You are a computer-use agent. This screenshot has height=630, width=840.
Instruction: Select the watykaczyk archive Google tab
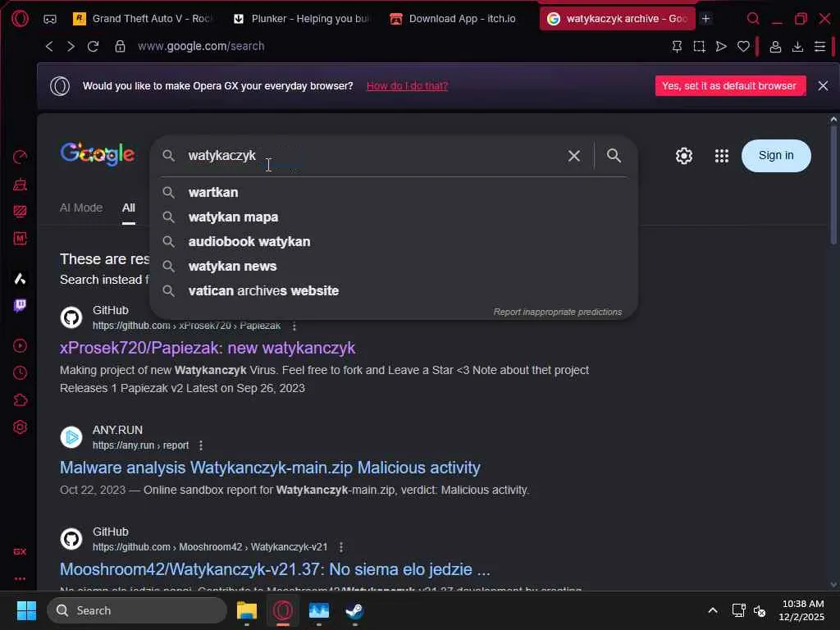617,19
